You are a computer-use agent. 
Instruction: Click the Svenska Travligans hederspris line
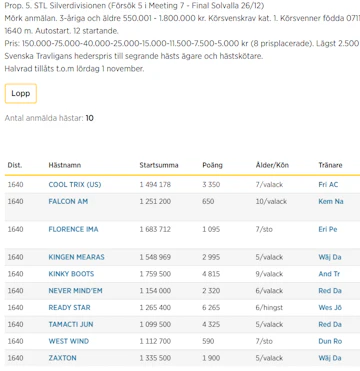click(134, 56)
